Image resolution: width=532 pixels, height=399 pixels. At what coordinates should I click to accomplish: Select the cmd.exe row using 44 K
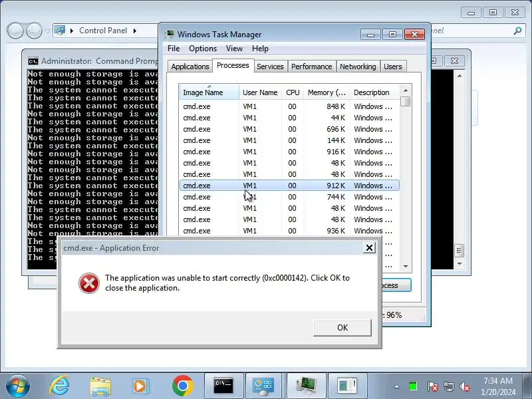289,118
